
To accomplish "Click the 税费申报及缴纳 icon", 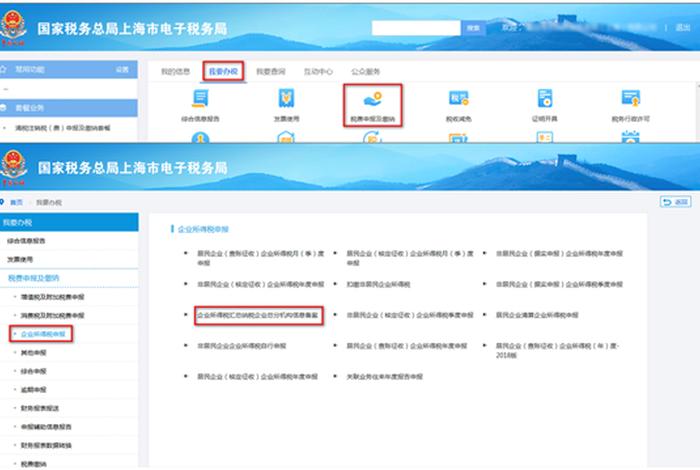I will (x=372, y=103).
